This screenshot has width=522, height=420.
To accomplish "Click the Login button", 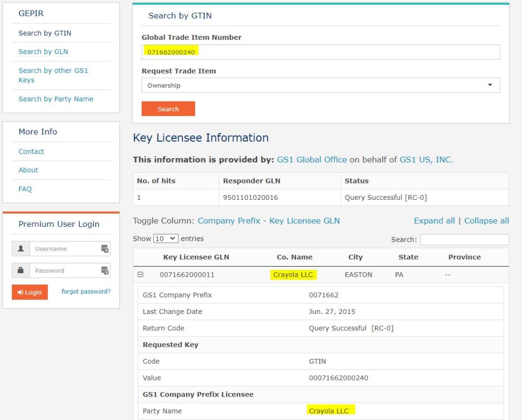I will pyautogui.click(x=30, y=292).
